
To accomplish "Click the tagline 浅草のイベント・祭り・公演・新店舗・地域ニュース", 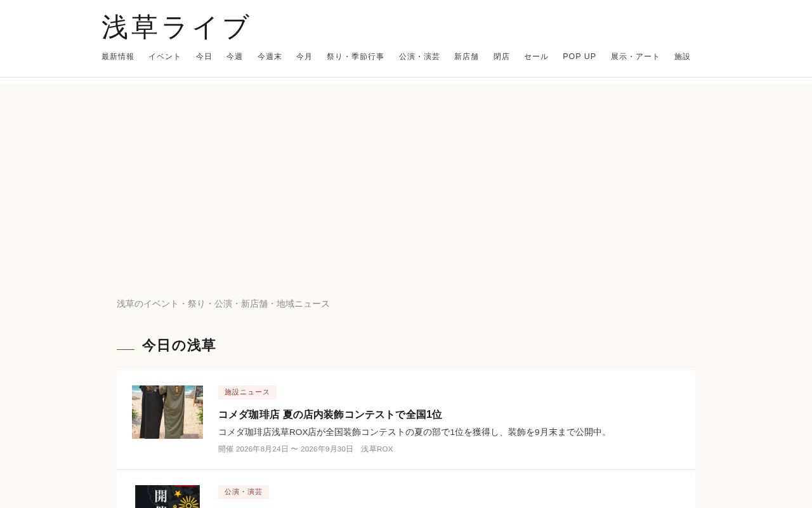I will (x=223, y=304).
